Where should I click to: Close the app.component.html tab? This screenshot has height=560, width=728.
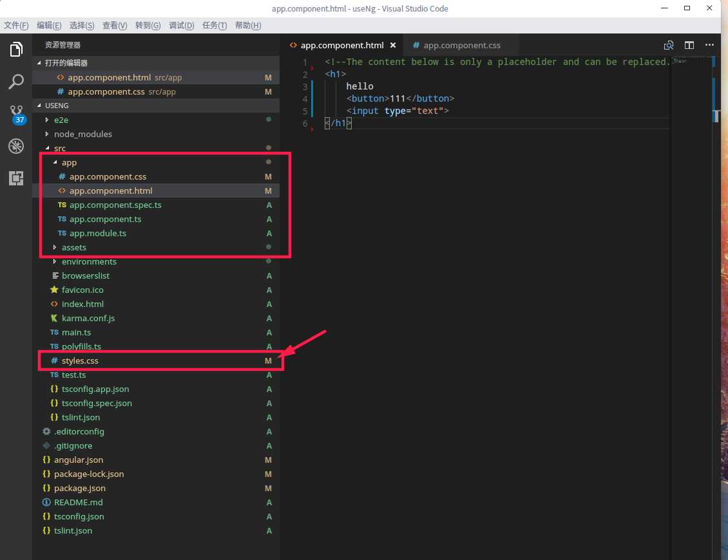393,45
